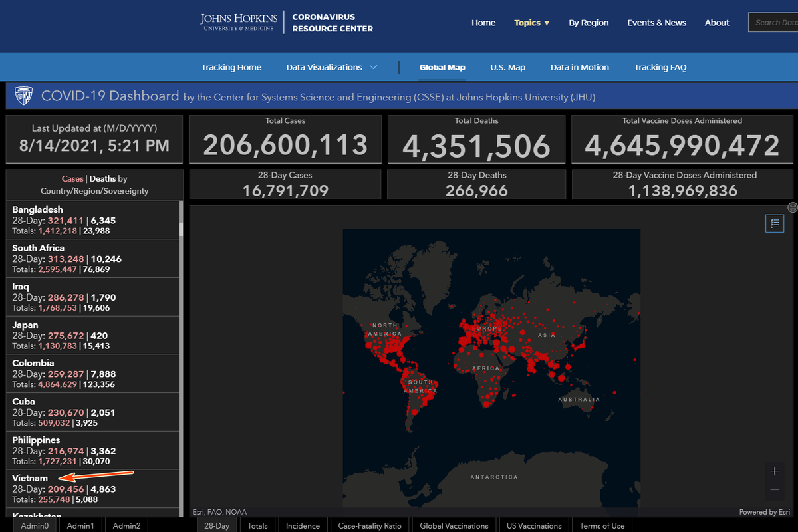798x532 pixels.
Task: Click the Search Data input field
Action: click(773, 22)
